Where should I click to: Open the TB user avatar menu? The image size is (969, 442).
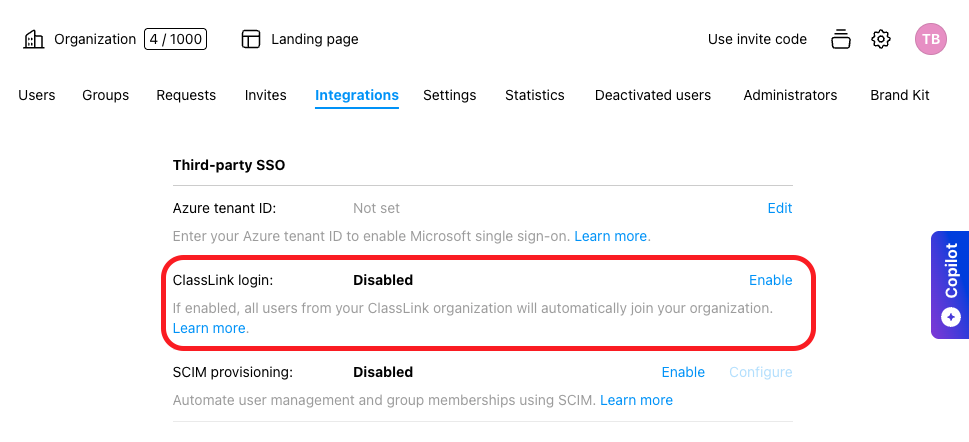pos(931,40)
